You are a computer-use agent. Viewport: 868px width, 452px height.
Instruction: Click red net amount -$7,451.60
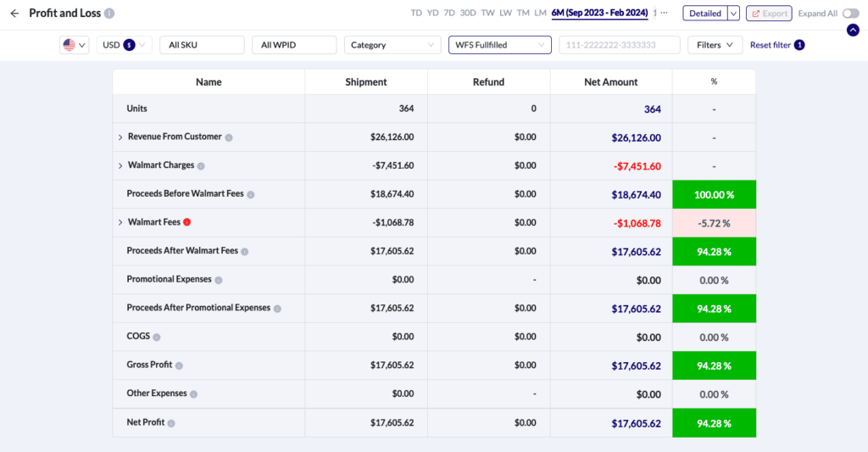[x=637, y=166]
